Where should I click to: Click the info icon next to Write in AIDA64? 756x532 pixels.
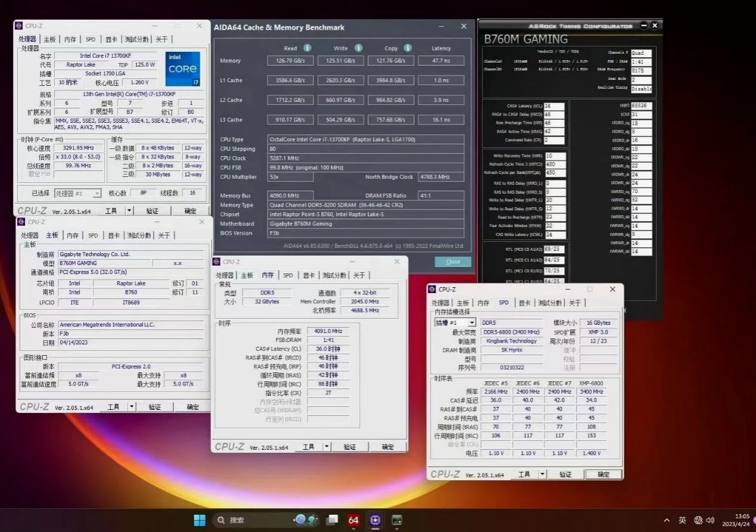[359, 48]
